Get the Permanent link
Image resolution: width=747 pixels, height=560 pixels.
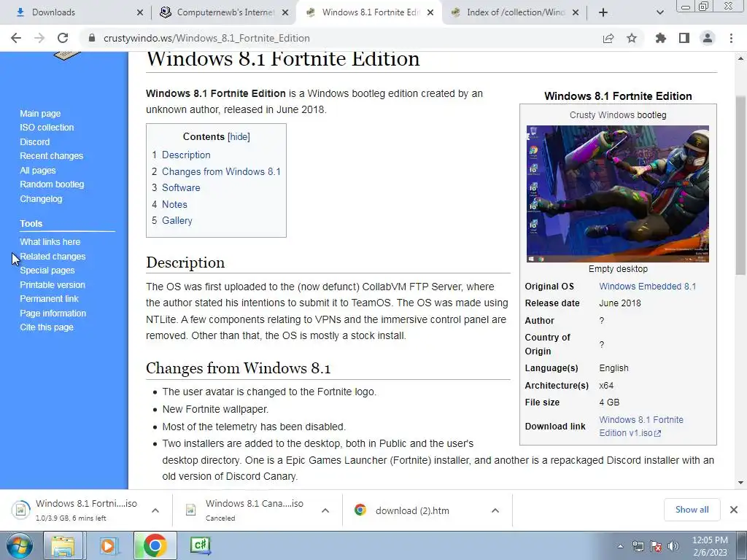tap(49, 298)
